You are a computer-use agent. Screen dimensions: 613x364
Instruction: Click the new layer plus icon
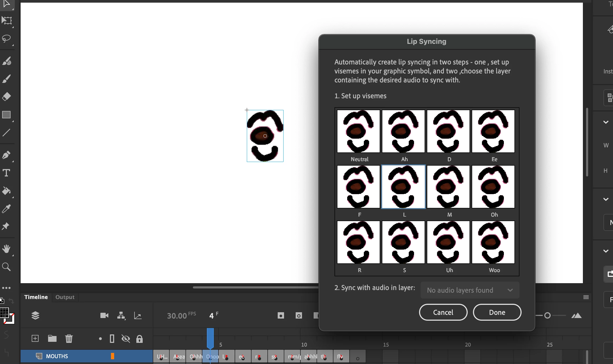click(35, 338)
